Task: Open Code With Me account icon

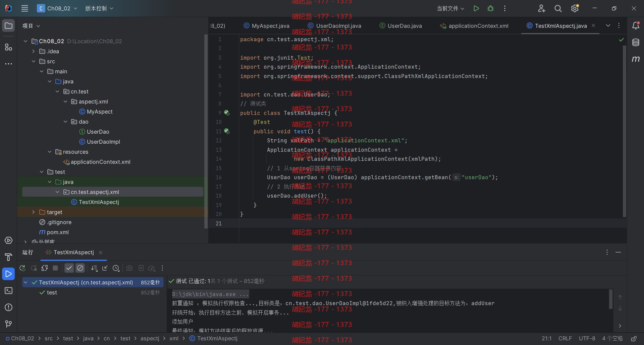Action: [541, 8]
